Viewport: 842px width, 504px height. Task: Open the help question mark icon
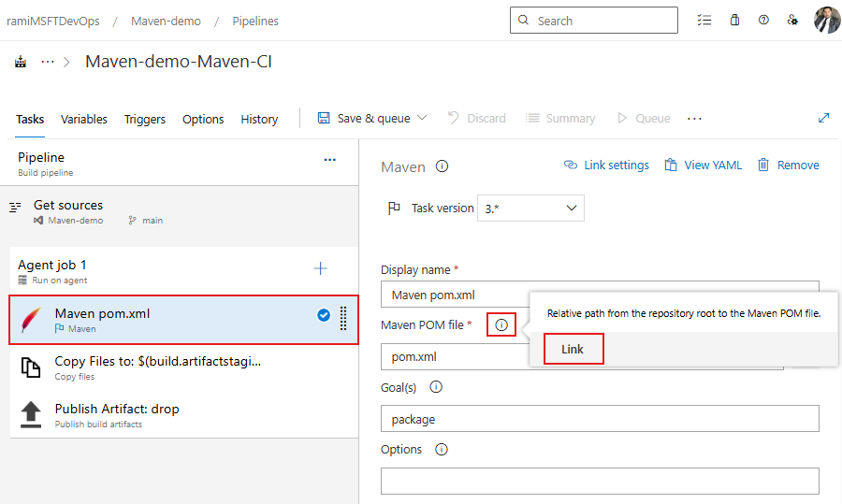coord(763,21)
